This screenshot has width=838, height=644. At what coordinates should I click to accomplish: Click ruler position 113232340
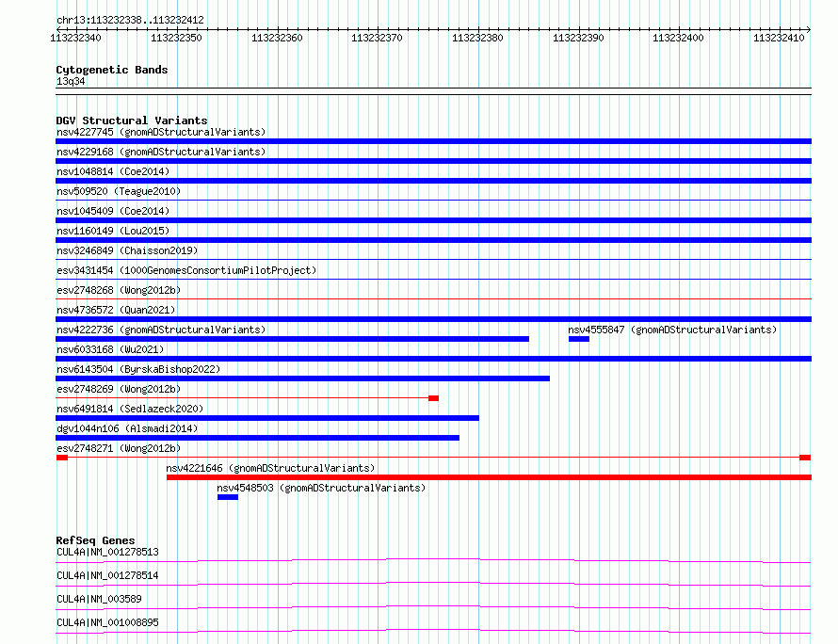75,38
